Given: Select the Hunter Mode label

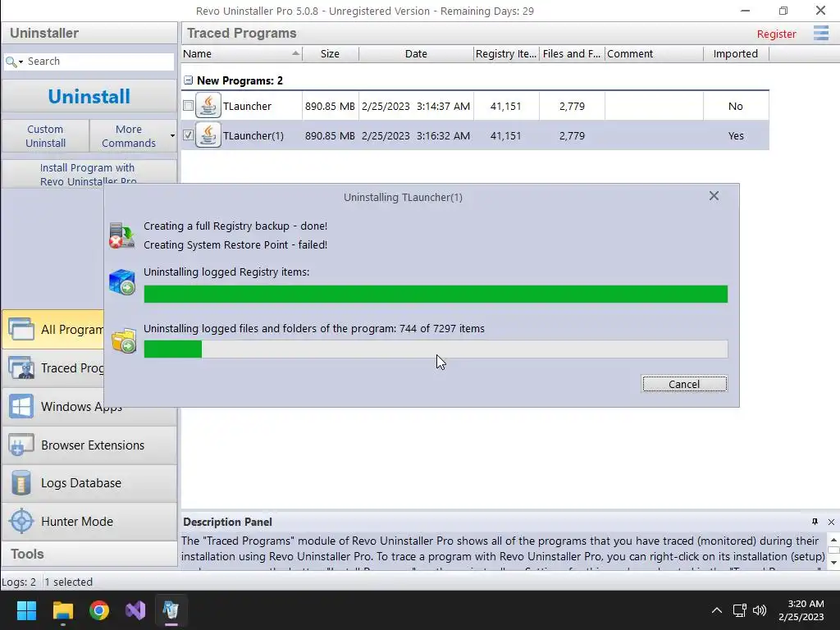Looking at the screenshot, I should pos(77,522).
